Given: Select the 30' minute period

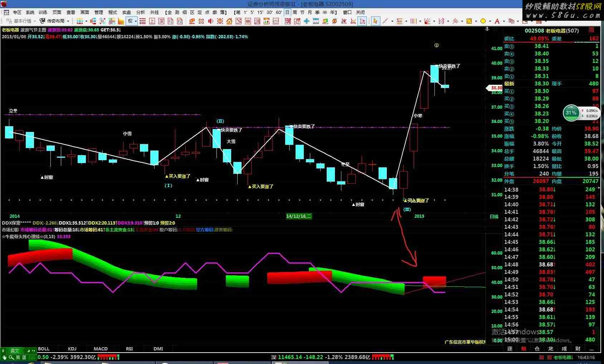Looking at the screenshot, I should point(269,12).
